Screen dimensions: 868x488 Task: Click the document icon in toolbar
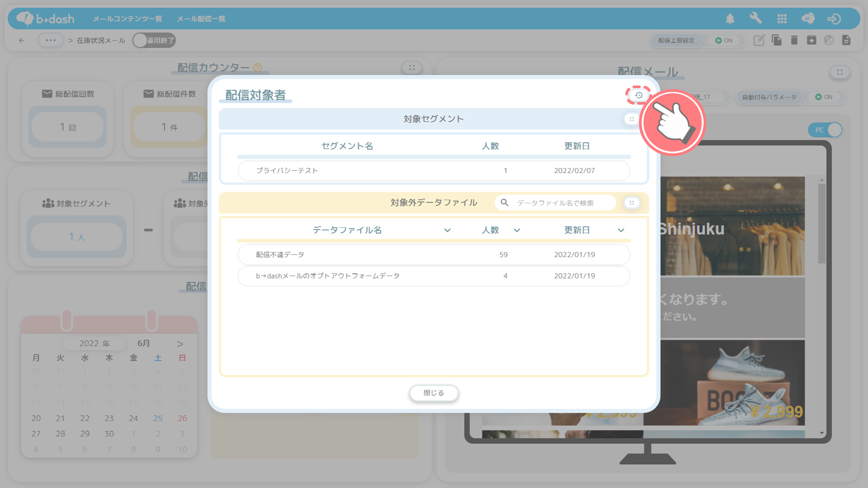point(846,40)
